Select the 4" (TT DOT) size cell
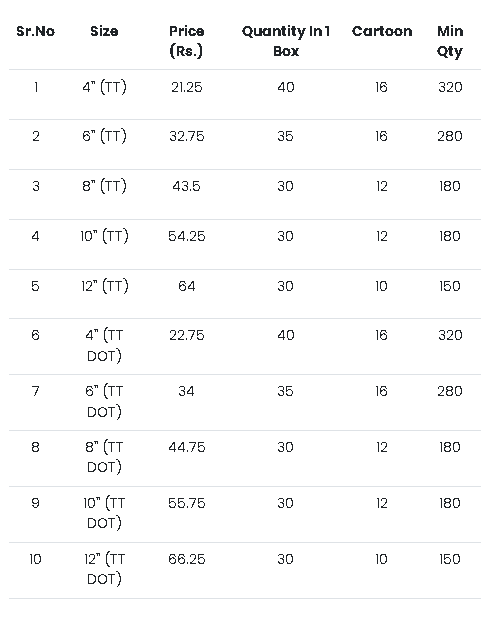The height and width of the screenshot is (635, 481). [104, 345]
